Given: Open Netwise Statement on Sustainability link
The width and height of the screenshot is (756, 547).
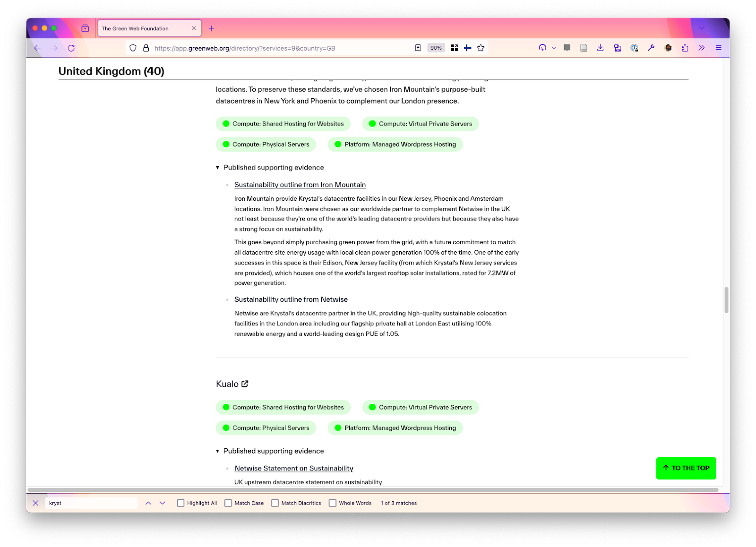Looking at the screenshot, I should point(294,468).
